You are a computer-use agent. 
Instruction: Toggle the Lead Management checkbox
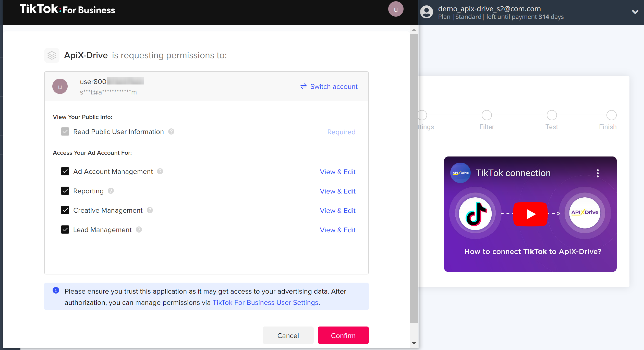[65, 229]
